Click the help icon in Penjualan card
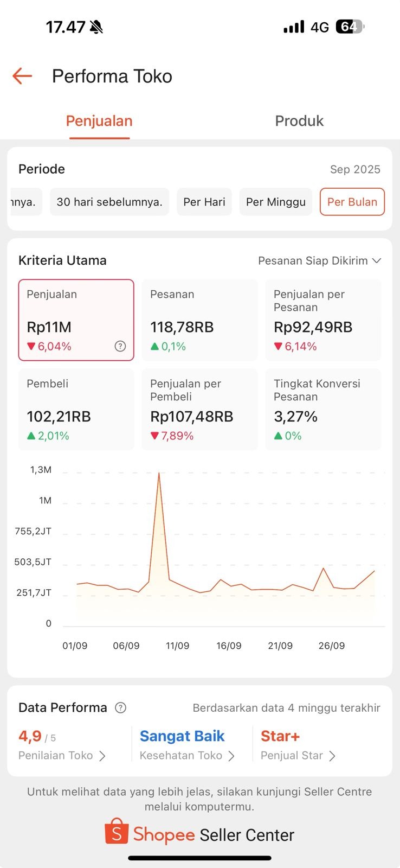Viewport: 400px width, 868px height. [x=120, y=346]
